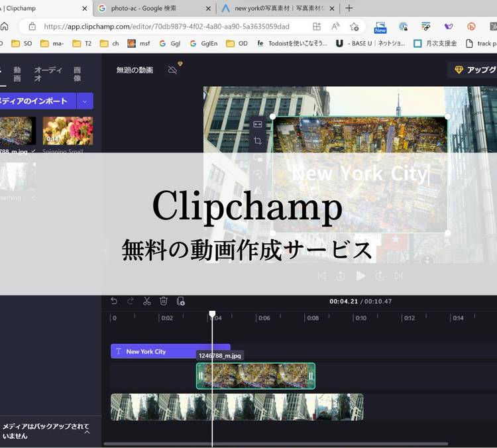Close the photo-ac Google tab

tap(208, 9)
